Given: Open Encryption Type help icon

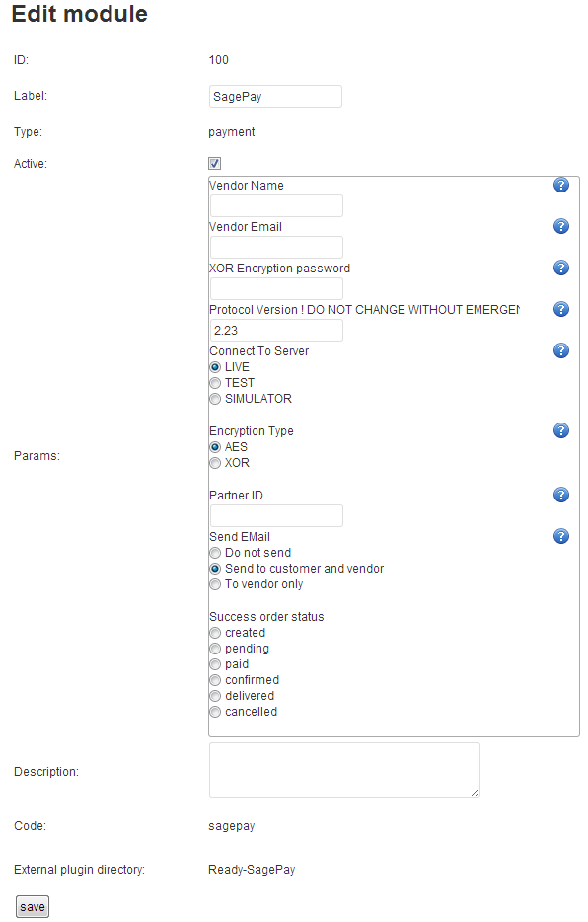Looking at the screenshot, I should (x=561, y=430).
